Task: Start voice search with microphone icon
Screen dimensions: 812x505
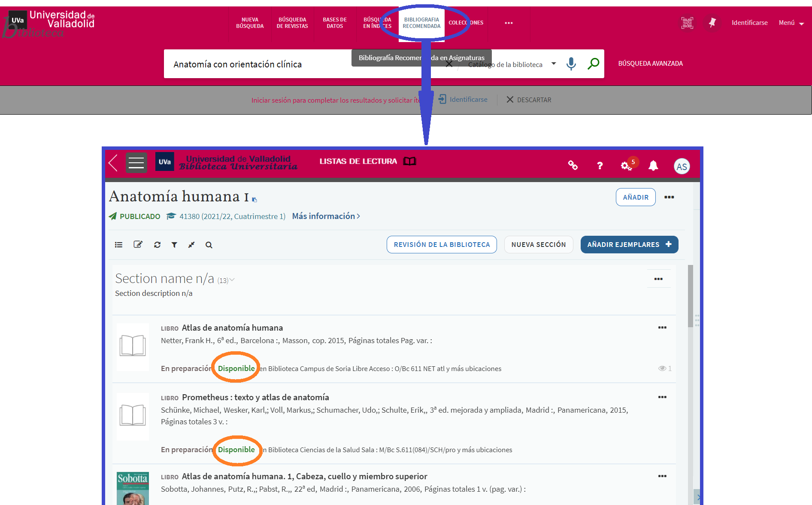Action: pos(571,64)
